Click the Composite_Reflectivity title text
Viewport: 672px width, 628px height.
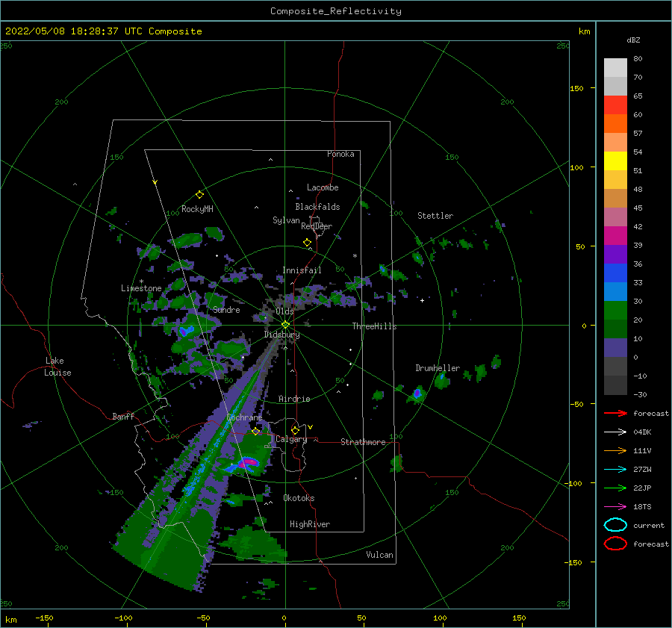click(x=335, y=11)
